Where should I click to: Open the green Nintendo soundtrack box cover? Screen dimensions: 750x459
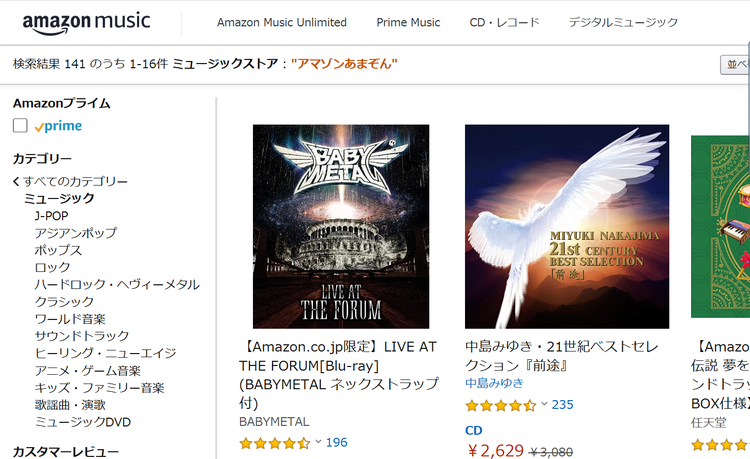720,227
